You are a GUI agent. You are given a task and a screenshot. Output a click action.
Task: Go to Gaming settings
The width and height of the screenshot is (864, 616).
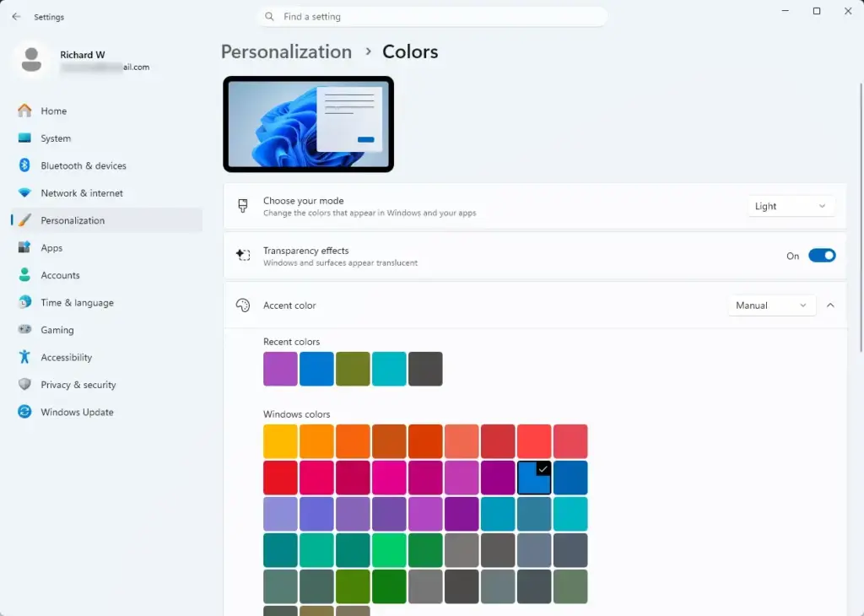coord(107,330)
